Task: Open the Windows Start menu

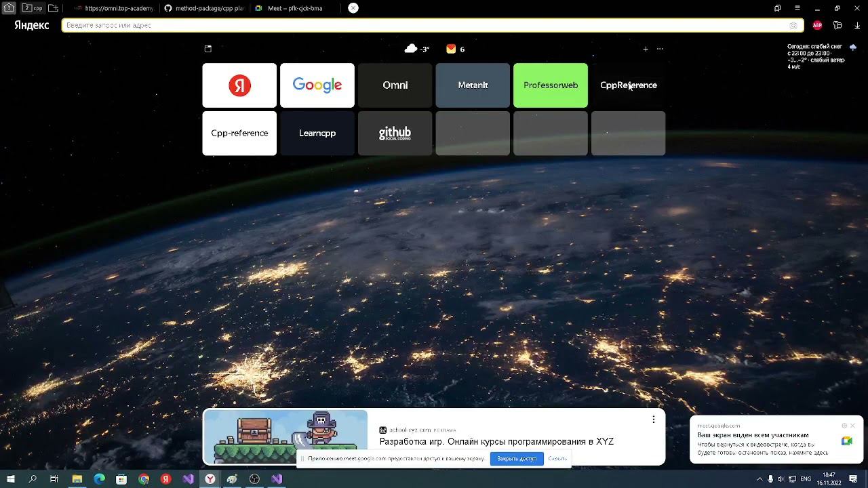Action: click(10, 479)
